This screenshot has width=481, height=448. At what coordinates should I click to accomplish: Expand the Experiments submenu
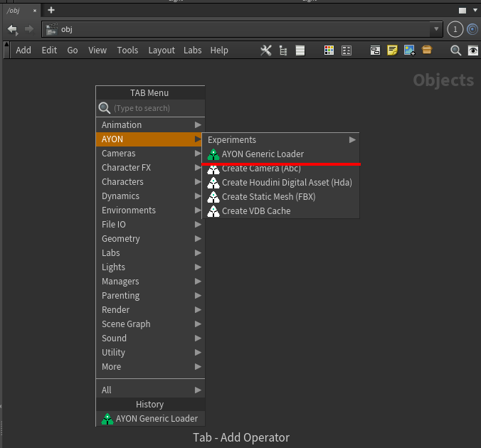(x=280, y=140)
